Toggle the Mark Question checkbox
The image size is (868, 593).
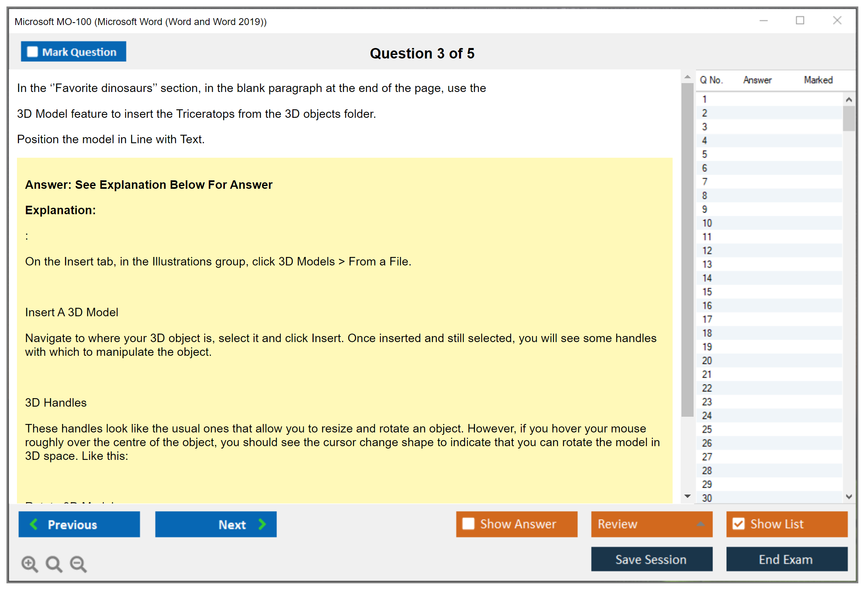[32, 52]
